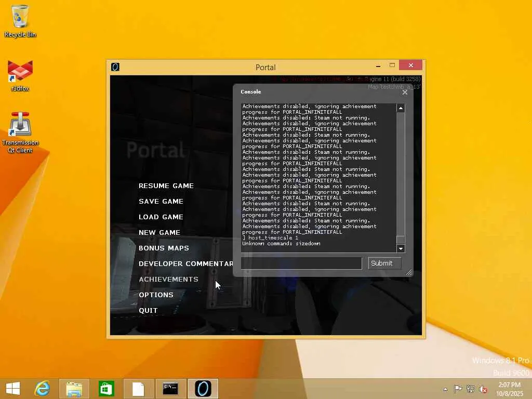Image resolution: width=532 pixels, height=399 pixels.
Task: Switch to the blank document taskbar item
Action: pyautogui.click(x=138, y=389)
